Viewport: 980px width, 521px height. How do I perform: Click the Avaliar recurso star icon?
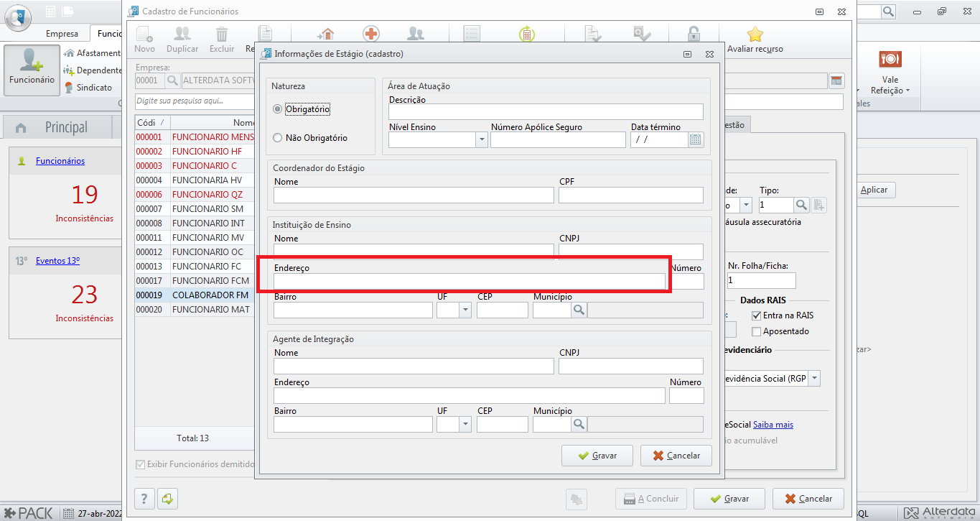pos(755,34)
